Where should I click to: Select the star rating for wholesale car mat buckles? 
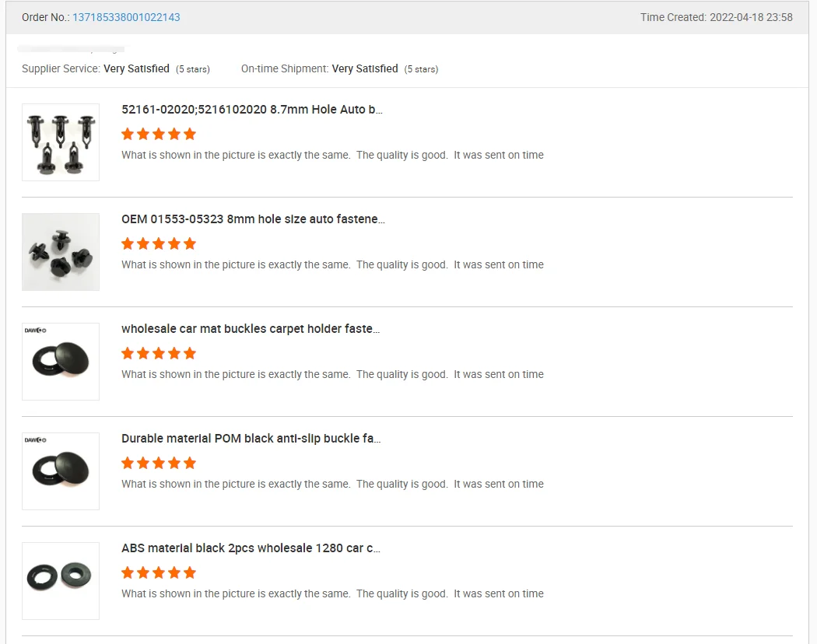pyautogui.click(x=159, y=353)
